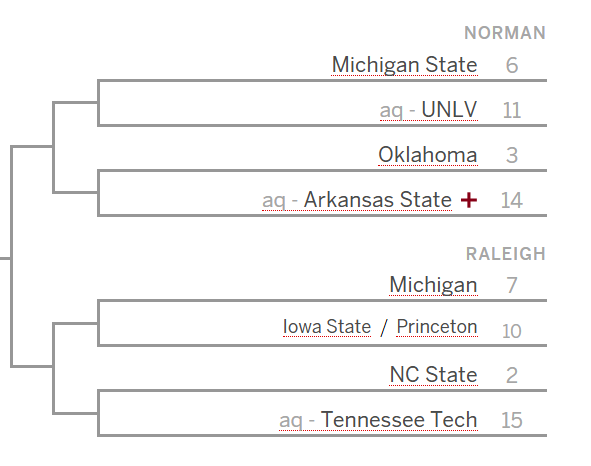Click the red plus icon beside Arkansas State
Screen dimensions: 591x466
pos(469,200)
